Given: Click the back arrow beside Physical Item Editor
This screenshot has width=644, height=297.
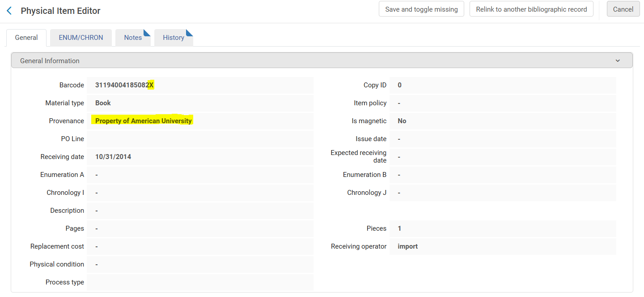Looking at the screenshot, I should pyautogui.click(x=9, y=11).
